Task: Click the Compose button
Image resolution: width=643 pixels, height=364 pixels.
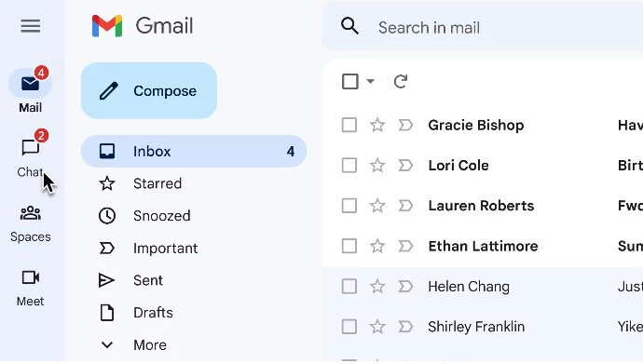Action: pos(149,90)
